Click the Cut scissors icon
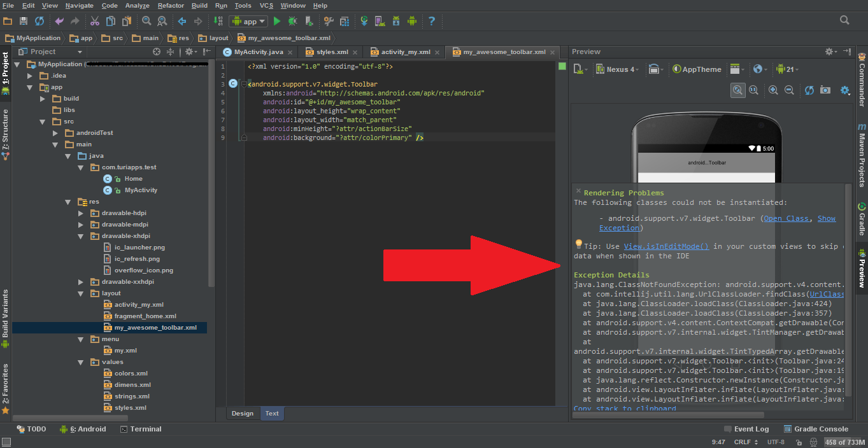 (94, 21)
